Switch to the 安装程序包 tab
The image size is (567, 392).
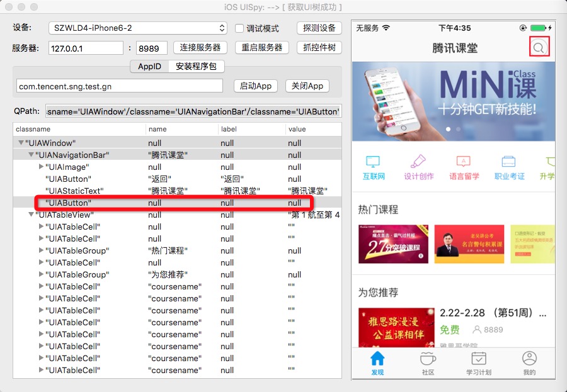pos(197,67)
